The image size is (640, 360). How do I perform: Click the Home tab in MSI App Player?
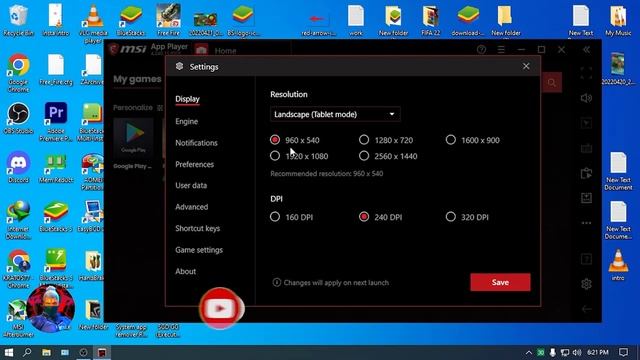(x=225, y=51)
